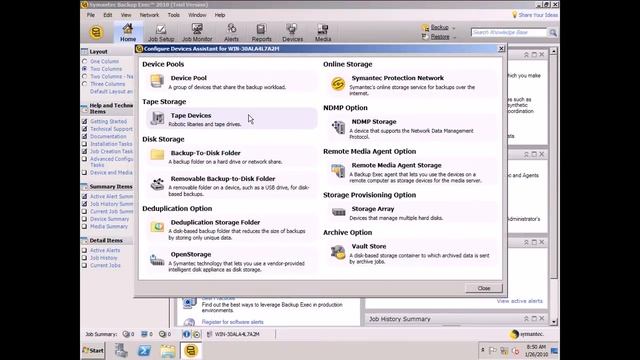Open Server Manager from taskbar
640x360 pixels.
tap(121, 351)
